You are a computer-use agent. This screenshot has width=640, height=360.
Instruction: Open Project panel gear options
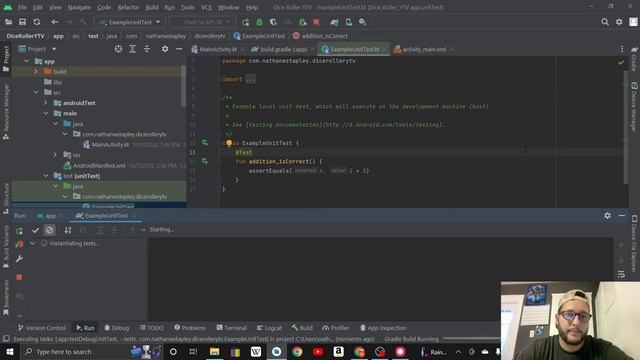pyautogui.click(x=165, y=49)
